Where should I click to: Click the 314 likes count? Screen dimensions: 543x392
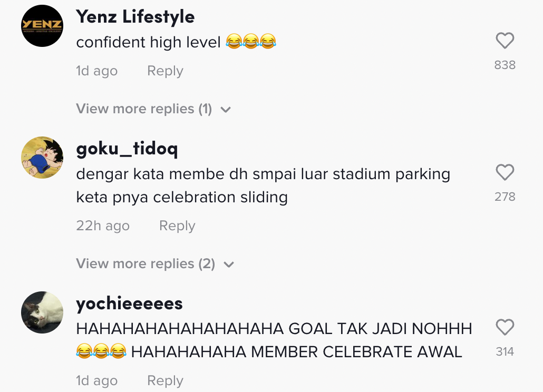(505, 352)
